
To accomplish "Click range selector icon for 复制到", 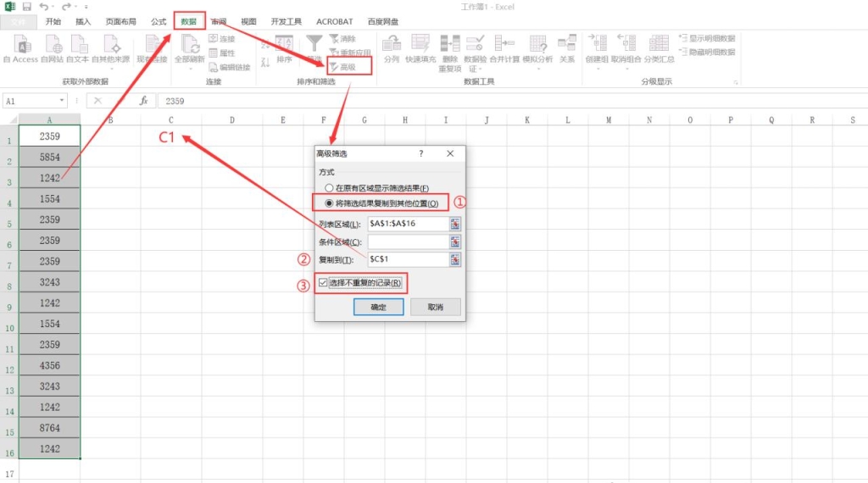I will tap(455, 259).
